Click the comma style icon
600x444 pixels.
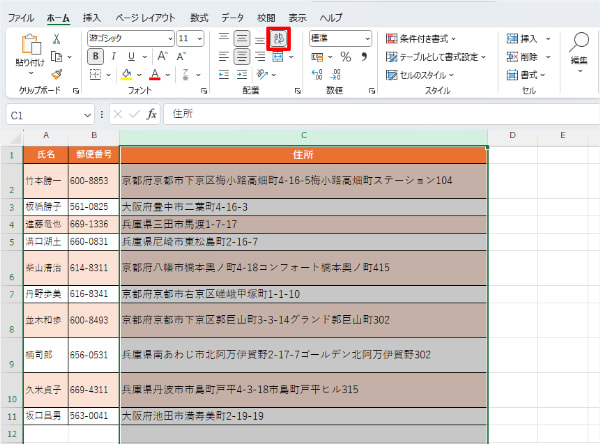363,57
